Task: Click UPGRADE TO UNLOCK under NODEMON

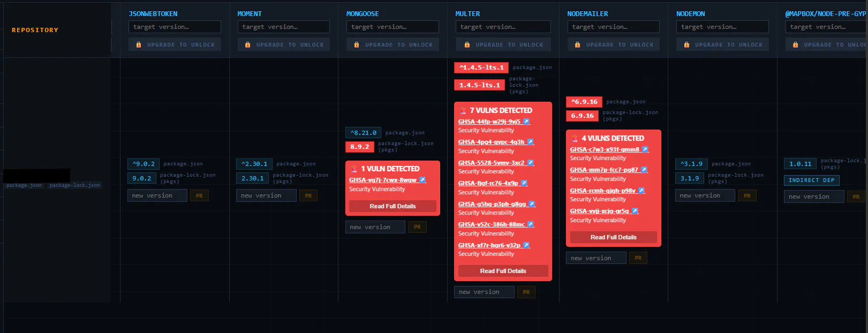Action: click(x=723, y=45)
